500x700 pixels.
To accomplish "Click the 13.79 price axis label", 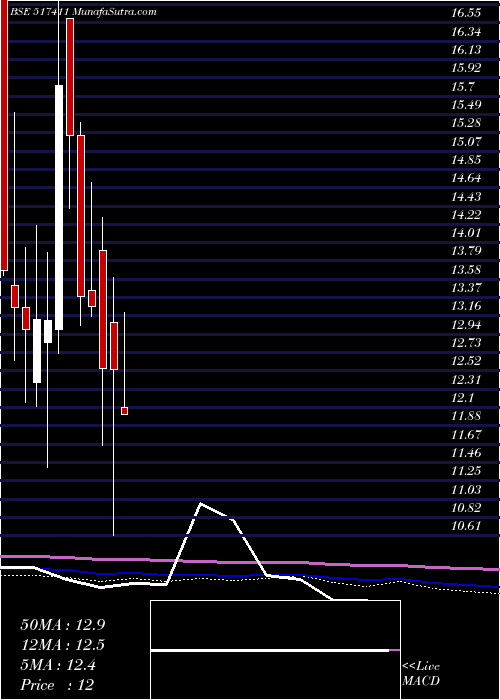I will pos(466,251).
